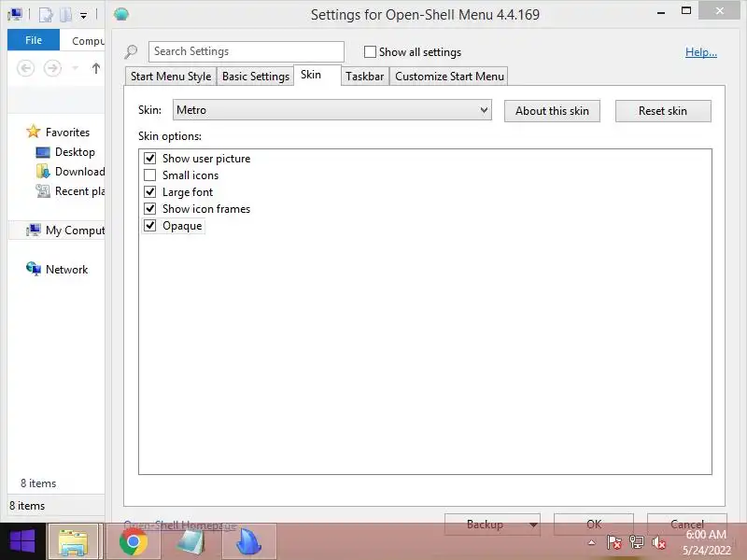
Task: Click the magnifier icon beside Search Settings
Action: click(131, 51)
